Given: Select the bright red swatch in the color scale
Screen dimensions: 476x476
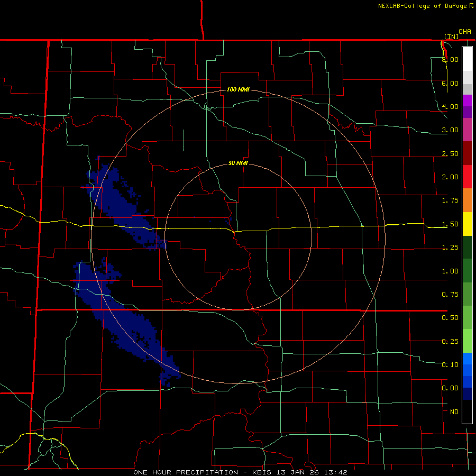Looking at the screenshot, I should click(467, 177).
